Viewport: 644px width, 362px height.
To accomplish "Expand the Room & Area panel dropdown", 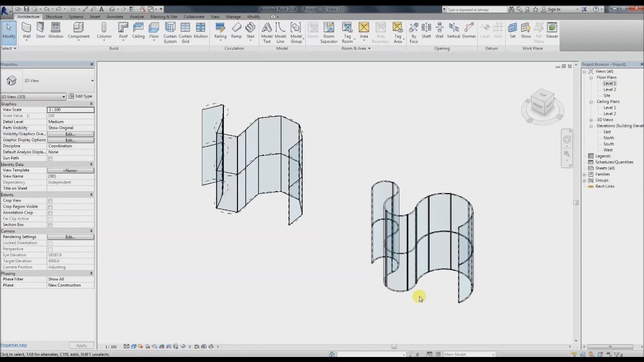I will click(x=356, y=48).
